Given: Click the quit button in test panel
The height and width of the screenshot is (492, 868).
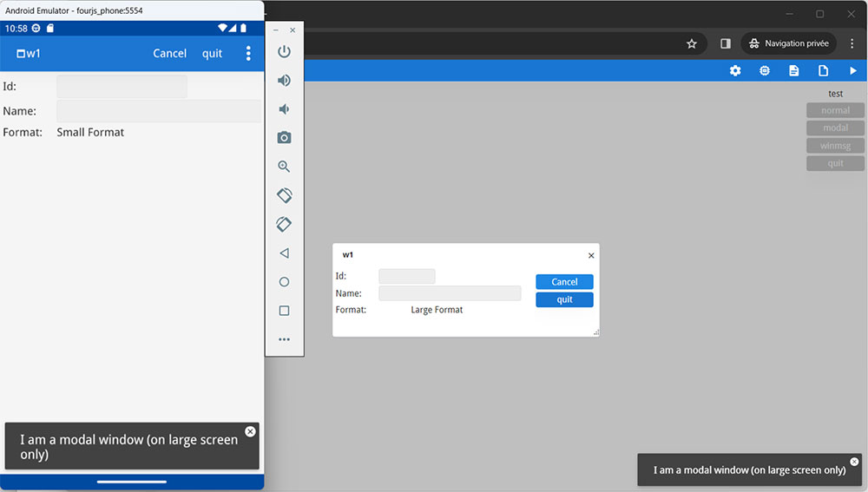Looking at the screenshot, I should [x=835, y=163].
